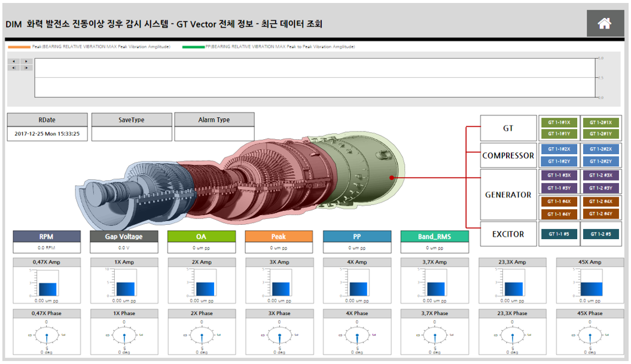Select sensor GT 1-1 #4Y

click(559, 214)
